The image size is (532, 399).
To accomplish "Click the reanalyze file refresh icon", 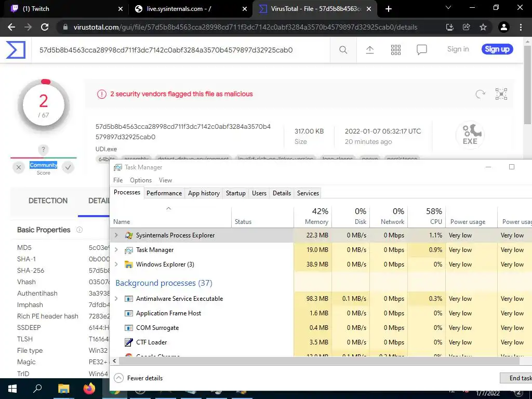I will click(480, 94).
